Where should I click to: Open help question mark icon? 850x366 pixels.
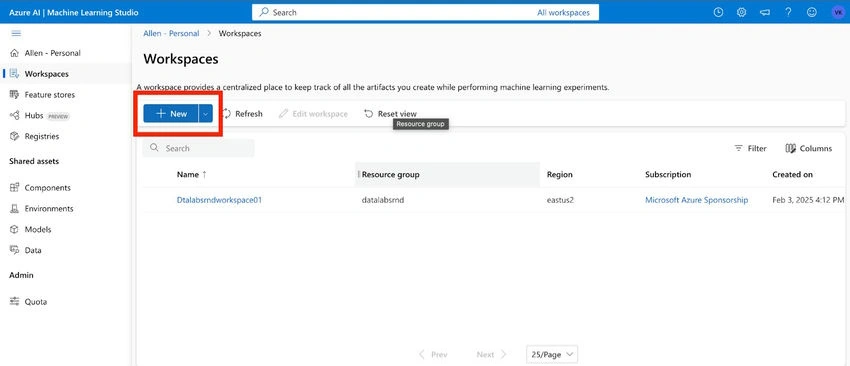(x=788, y=12)
